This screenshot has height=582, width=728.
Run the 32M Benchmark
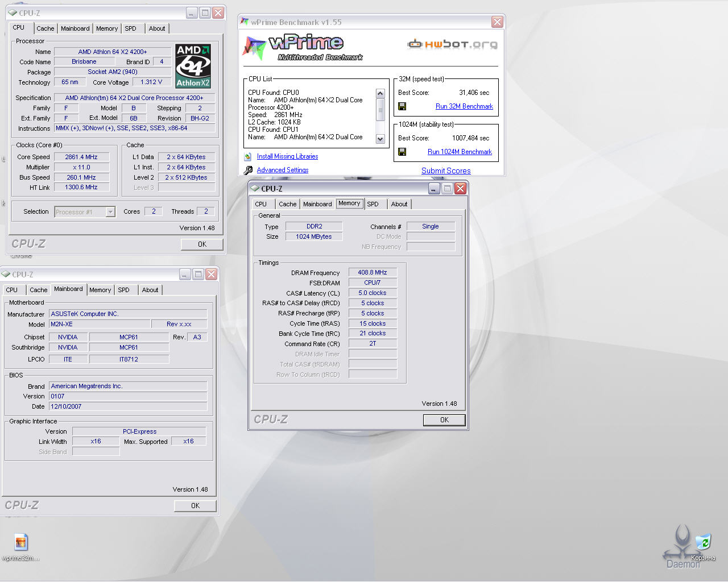(464, 106)
